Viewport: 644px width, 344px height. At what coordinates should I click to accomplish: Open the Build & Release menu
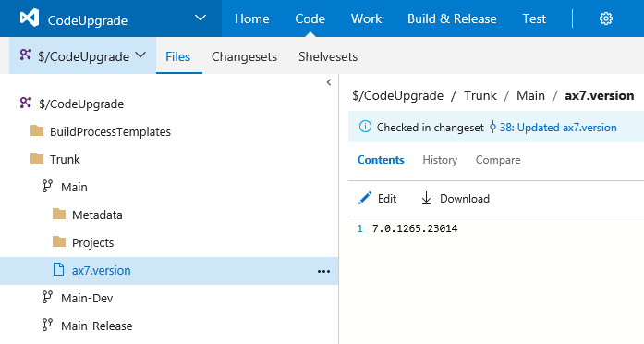coord(452,18)
